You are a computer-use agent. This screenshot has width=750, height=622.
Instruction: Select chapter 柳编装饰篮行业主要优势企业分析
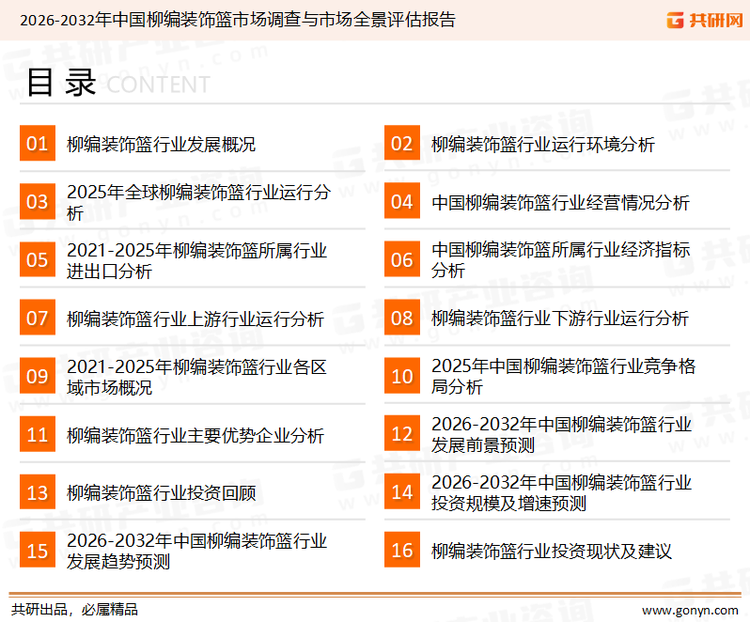(195, 435)
